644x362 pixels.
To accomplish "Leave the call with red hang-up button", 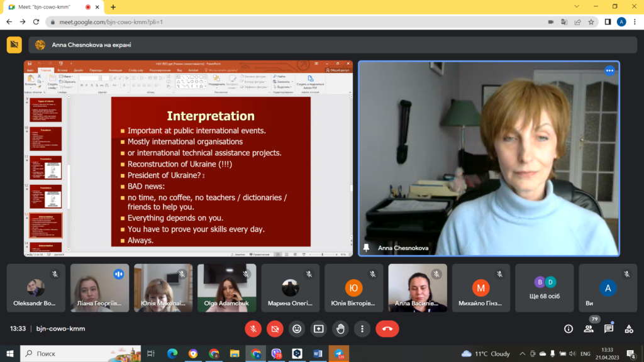I will 387,329.
